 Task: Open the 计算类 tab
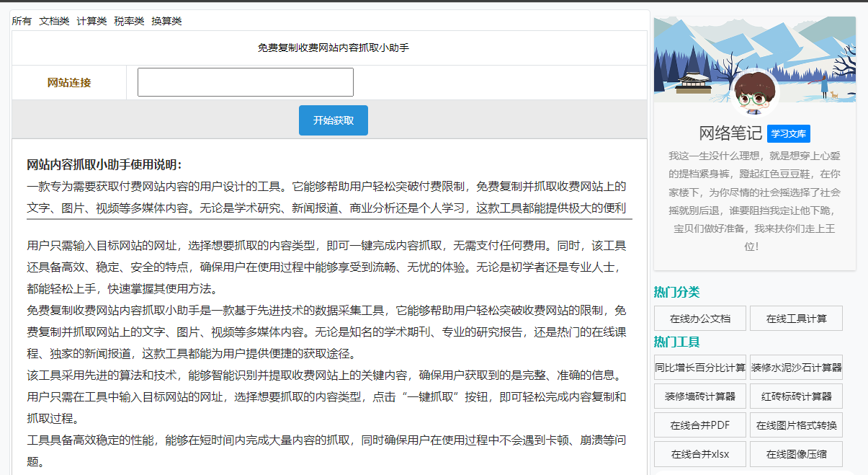91,21
